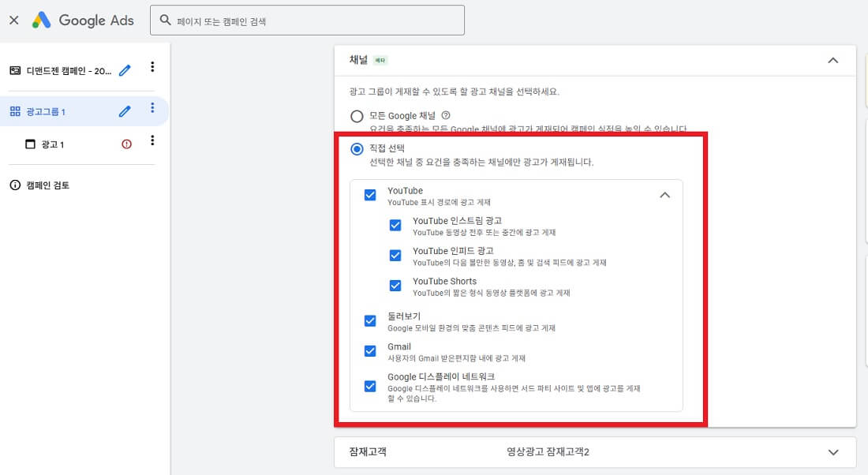Viewport: 868px width, 475px height.
Task: Uncheck the YouTube channel checkbox
Action: click(x=370, y=195)
